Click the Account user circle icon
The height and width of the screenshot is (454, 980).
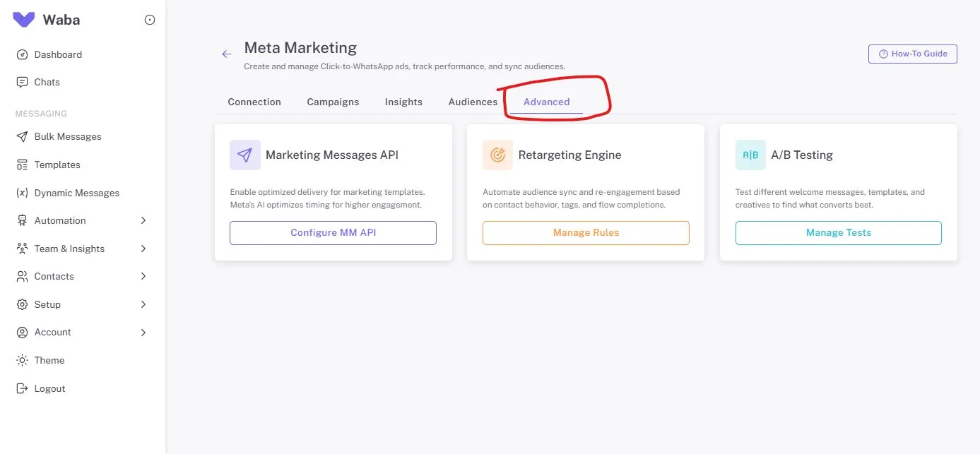22,332
